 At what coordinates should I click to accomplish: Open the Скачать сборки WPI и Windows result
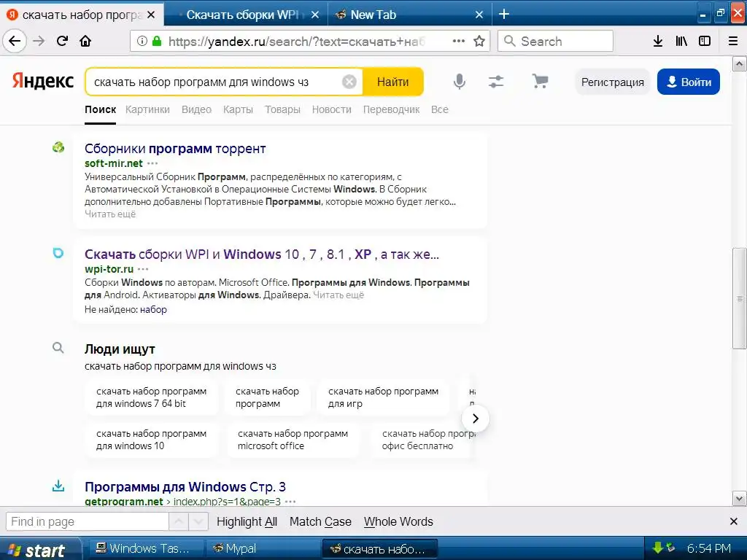pos(262,254)
